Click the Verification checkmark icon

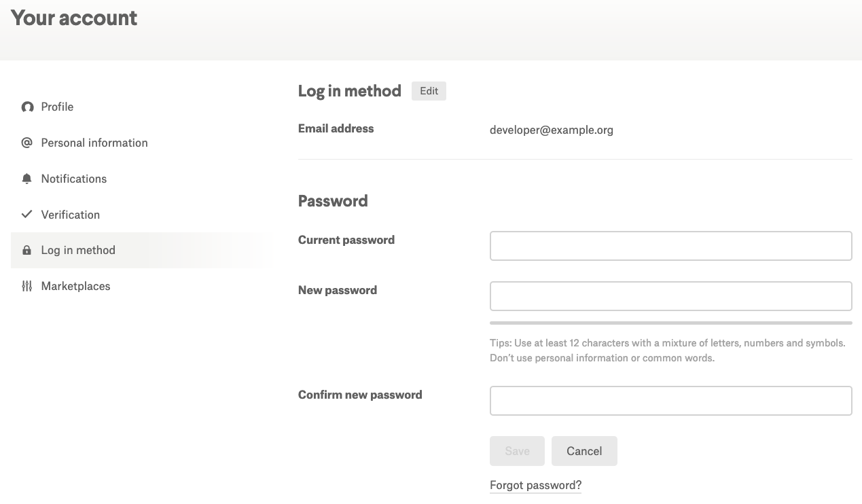(x=27, y=215)
